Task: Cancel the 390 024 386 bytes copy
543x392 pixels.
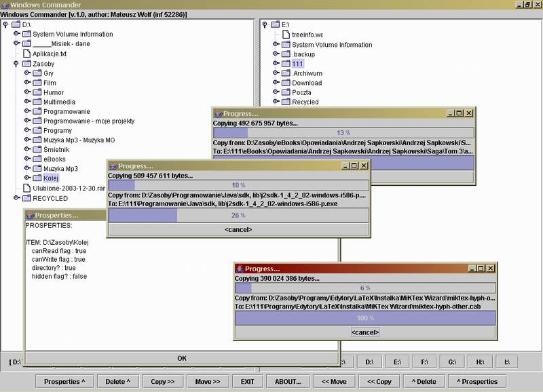Action: pyautogui.click(x=365, y=332)
